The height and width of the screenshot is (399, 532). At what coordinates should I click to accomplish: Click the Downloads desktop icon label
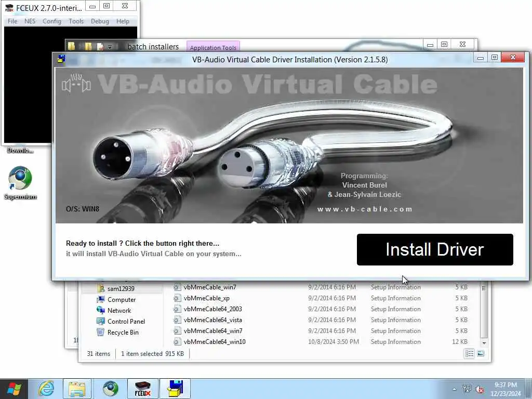pos(20,150)
